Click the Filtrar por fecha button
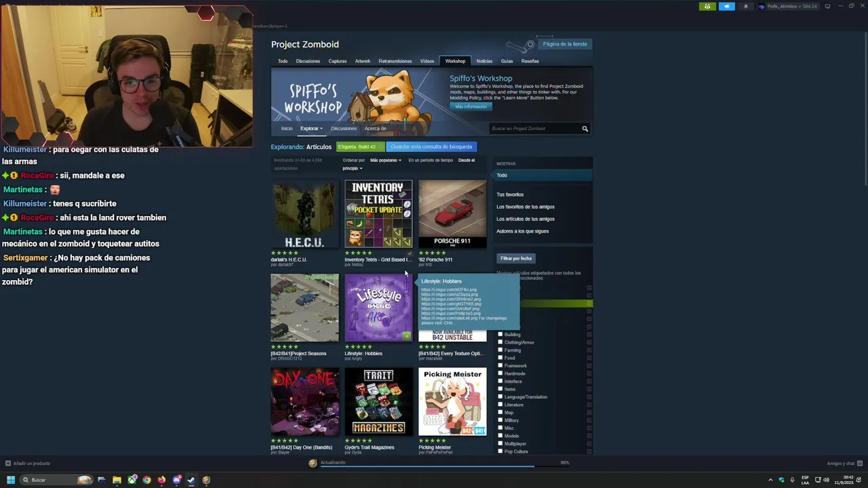This screenshot has width=868, height=488. point(516,258)
